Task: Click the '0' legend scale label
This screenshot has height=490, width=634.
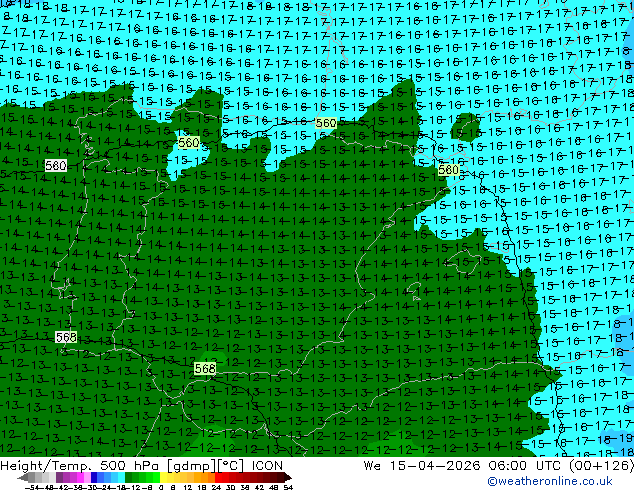Action: point(161,487)
